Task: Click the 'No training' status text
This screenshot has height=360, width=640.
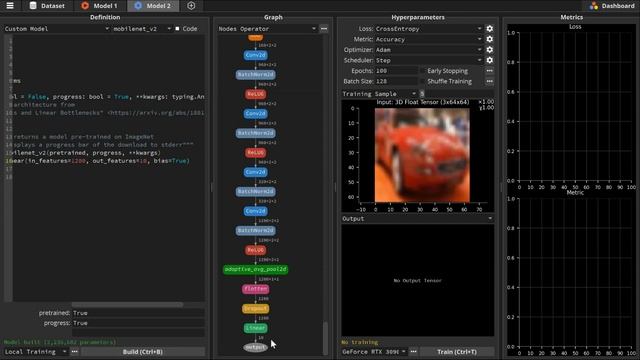Action: [360, 342]
